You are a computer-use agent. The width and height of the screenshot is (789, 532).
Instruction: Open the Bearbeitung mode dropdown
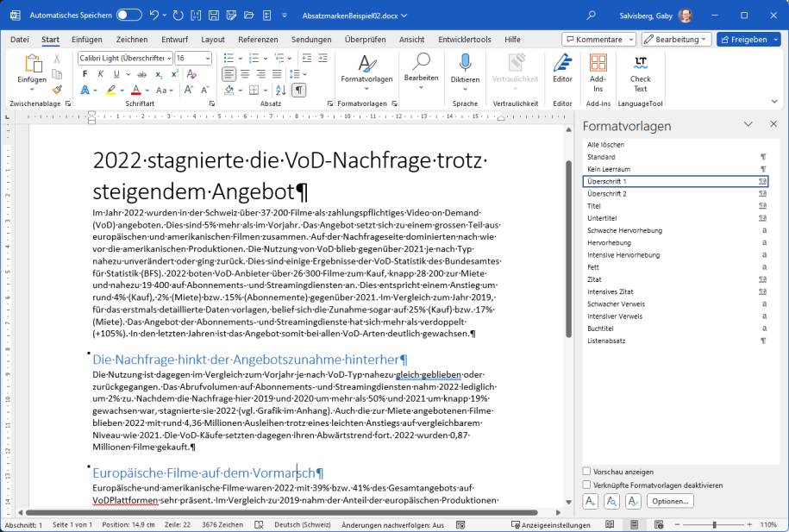(677, 39)
